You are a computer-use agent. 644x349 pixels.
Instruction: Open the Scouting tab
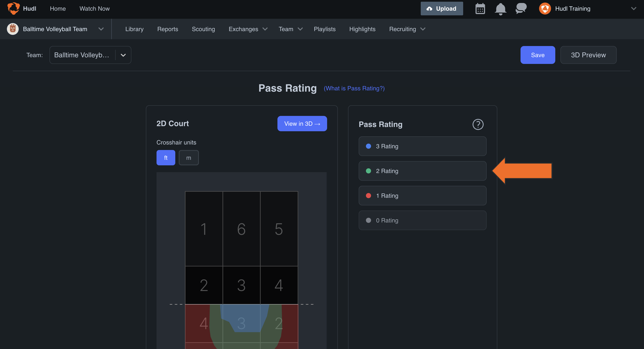[x=203, y=29]
